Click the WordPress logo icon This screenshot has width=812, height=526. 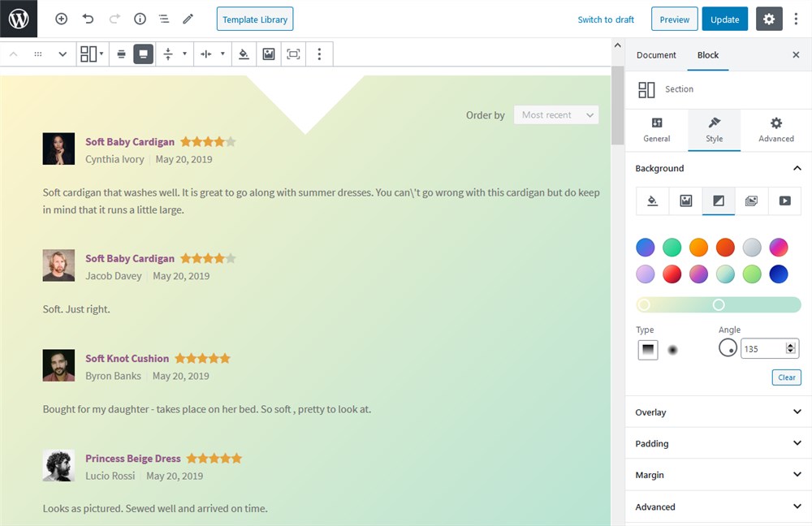point(19,19)
